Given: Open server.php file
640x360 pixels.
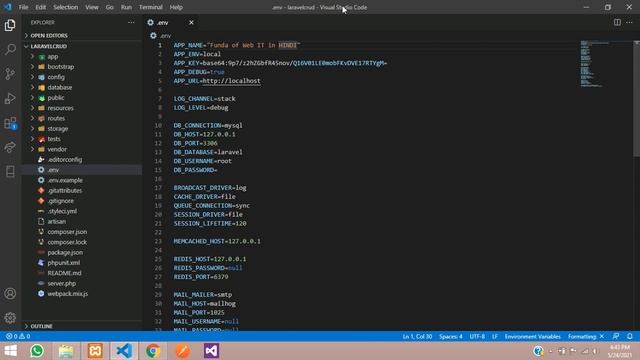Looking at the screenshot, I should point(82,283).
